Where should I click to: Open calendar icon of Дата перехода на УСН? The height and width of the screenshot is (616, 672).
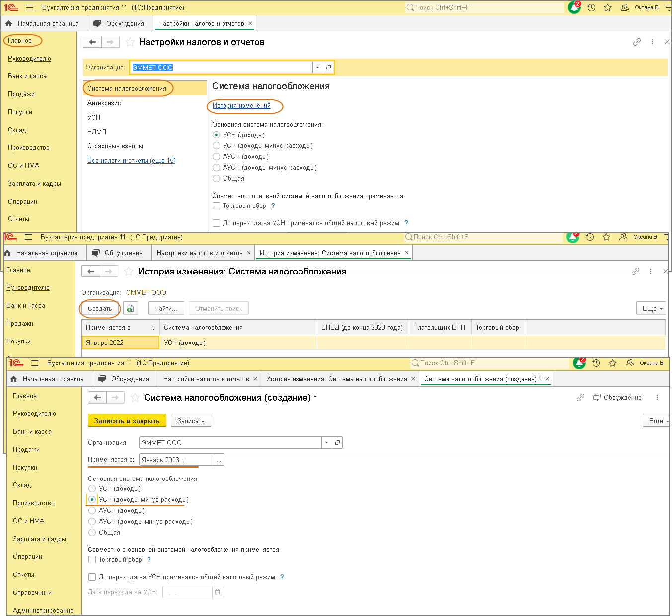(x=218, y=592)
